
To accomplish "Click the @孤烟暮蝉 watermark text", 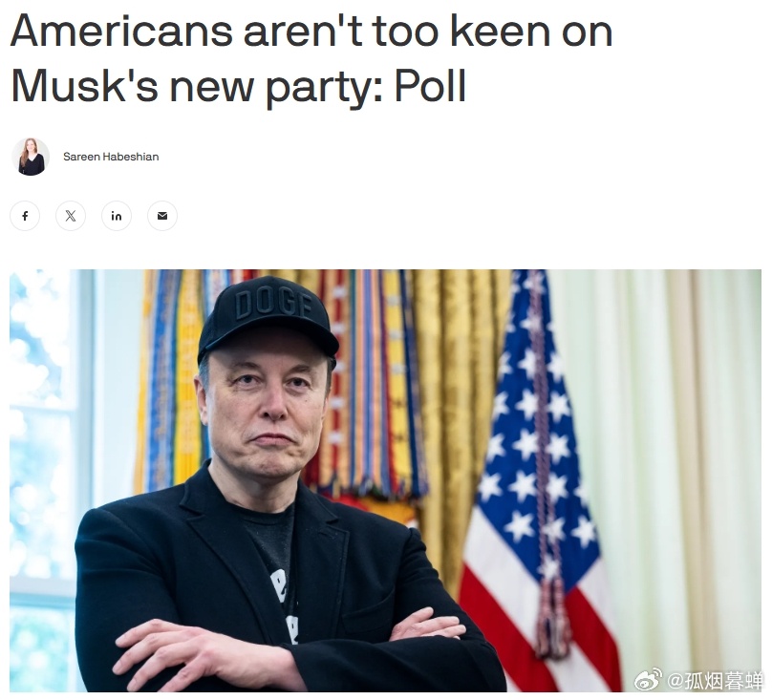I will point(715,680).
